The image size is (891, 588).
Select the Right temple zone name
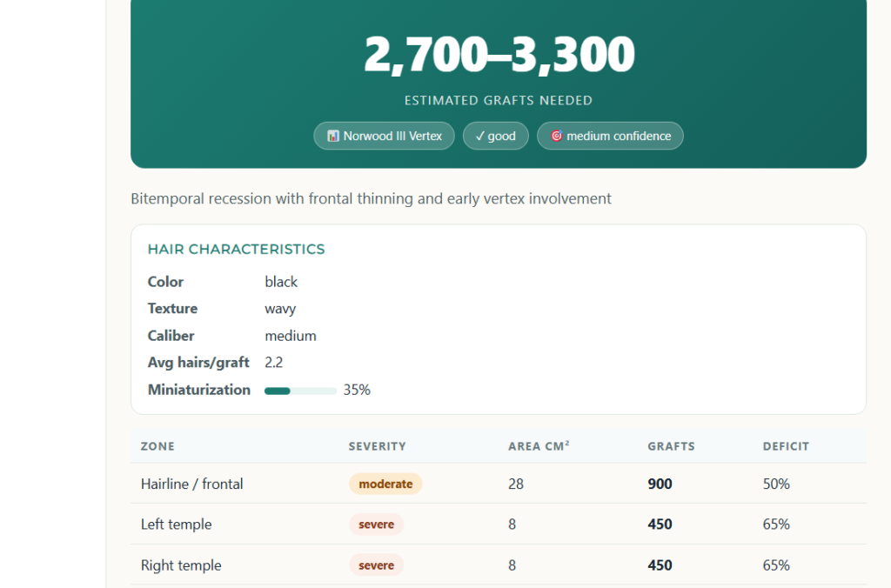coord(181,565)
